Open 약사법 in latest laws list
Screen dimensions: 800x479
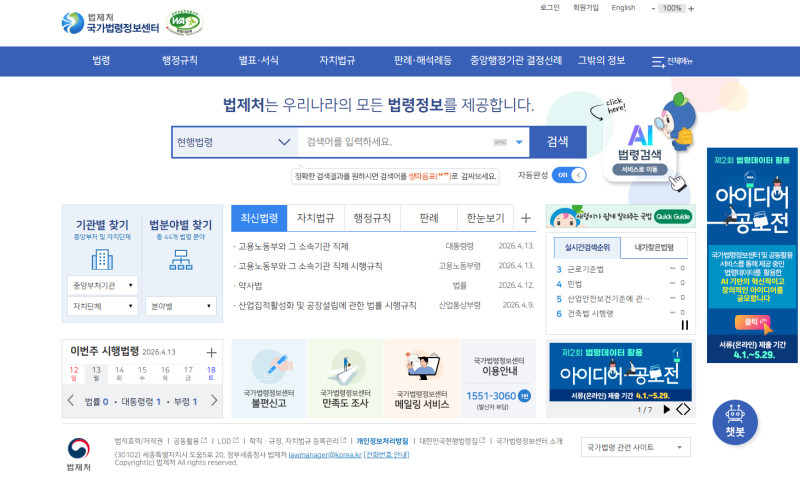click(x=250, y=286)
